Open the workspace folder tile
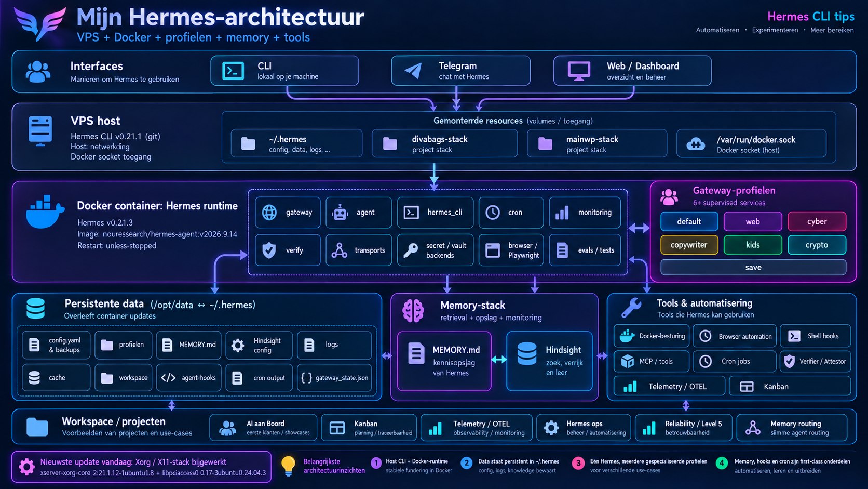 [124, 378]
